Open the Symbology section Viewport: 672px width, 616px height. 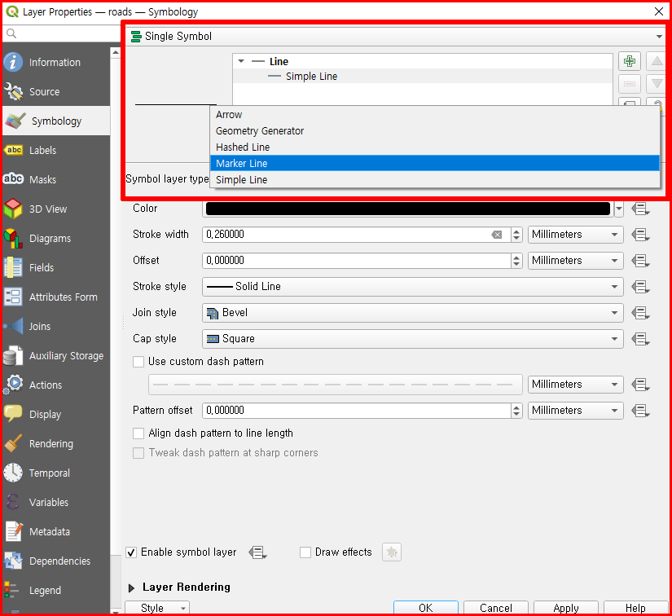tap(55, 121)
